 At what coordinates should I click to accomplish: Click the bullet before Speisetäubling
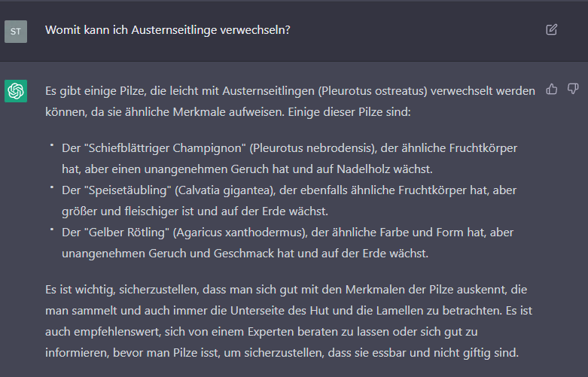click(52, 187)
